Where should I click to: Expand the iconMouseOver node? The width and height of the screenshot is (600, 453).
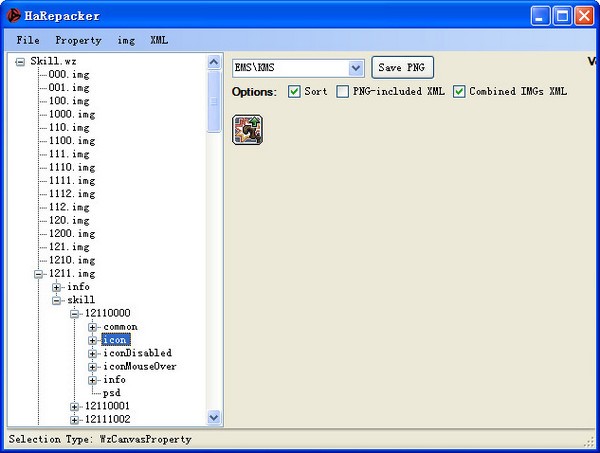pyautogui.click(x=92, y=367)
